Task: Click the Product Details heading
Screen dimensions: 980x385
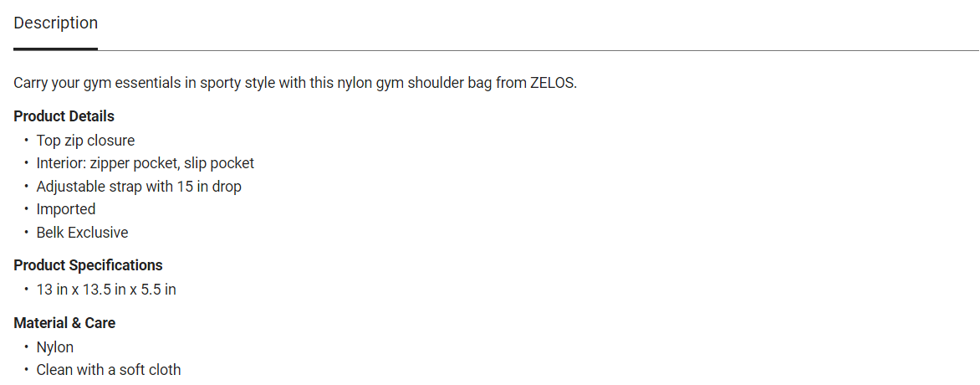Action: 64,116
